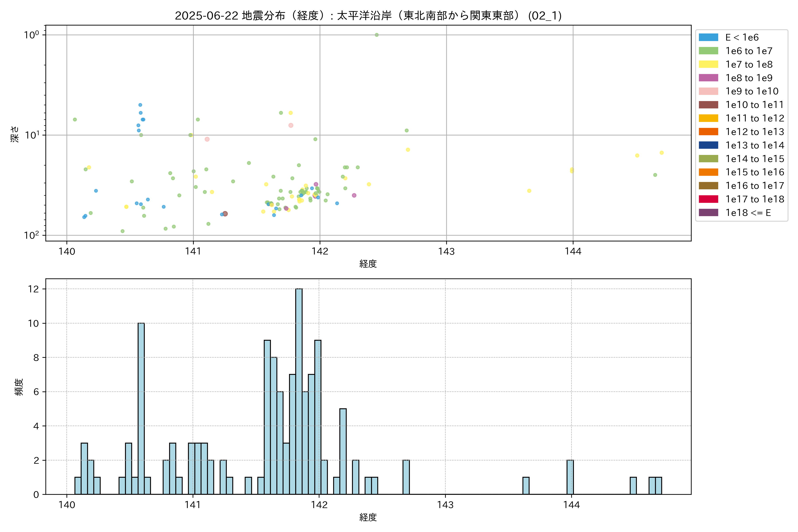Click the tallest histogram bar reaching 12

299,390
